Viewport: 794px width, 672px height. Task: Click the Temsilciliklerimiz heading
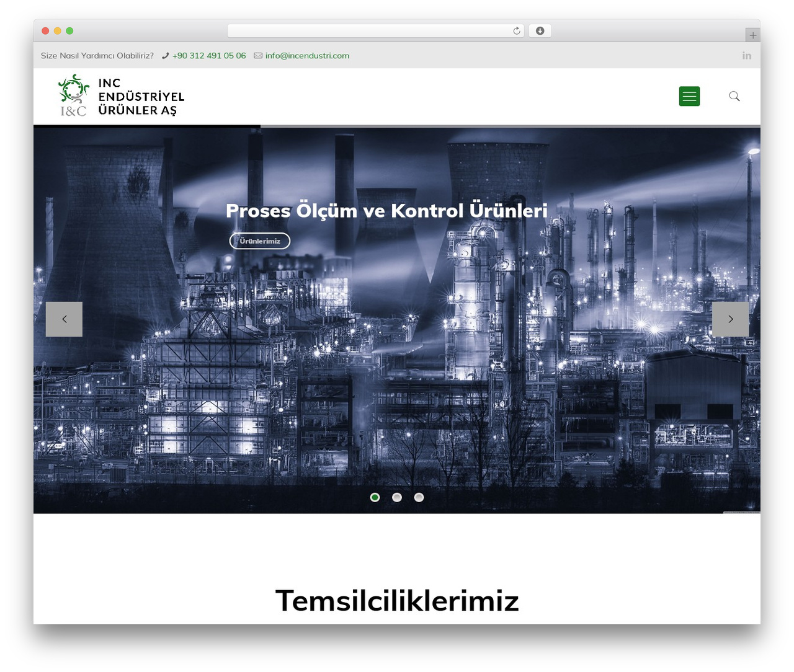point(397,600)
